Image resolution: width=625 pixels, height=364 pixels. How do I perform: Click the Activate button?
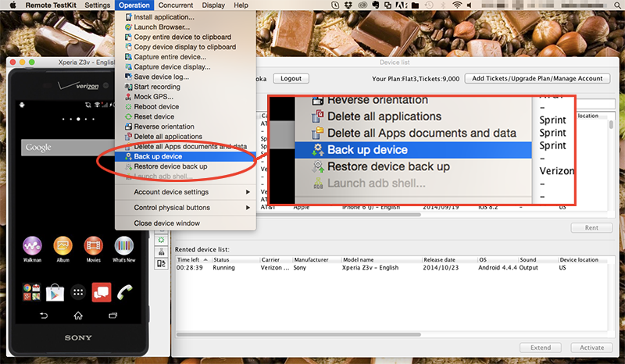[x=591, y=348]
